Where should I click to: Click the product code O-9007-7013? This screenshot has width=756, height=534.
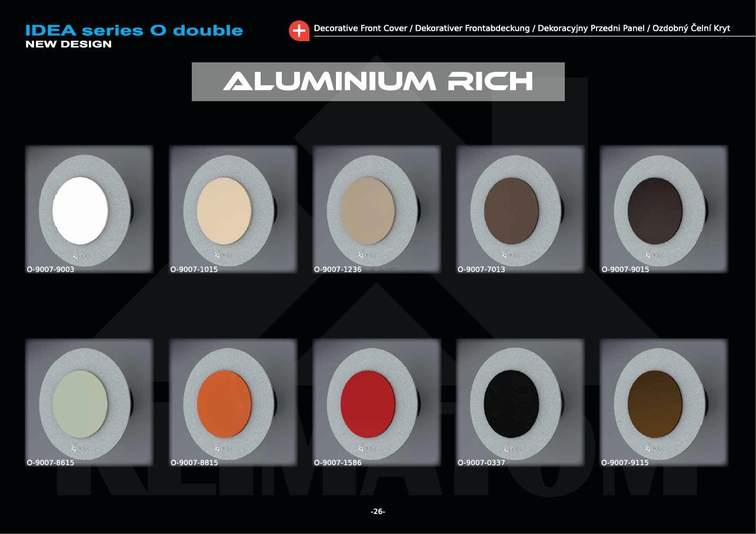click(481, 270)
